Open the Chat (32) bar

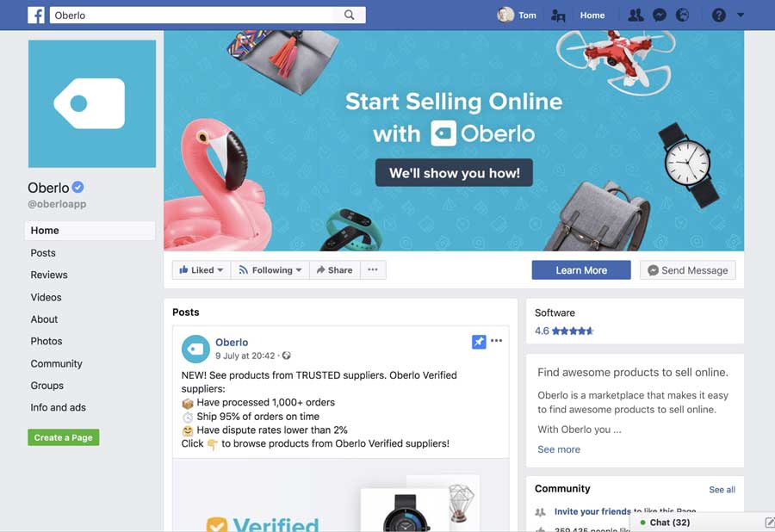[703, 523]
